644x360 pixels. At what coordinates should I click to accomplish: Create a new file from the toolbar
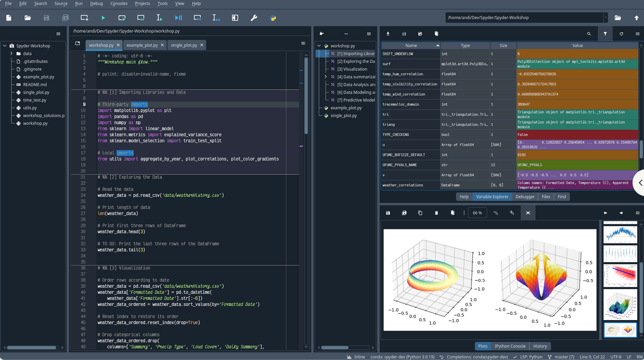click(9, 18)
